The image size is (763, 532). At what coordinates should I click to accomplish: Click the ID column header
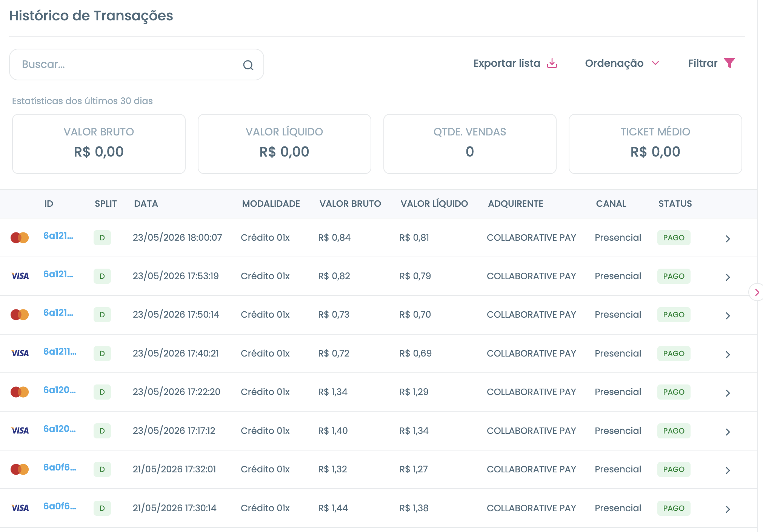(x=49, y=204)
